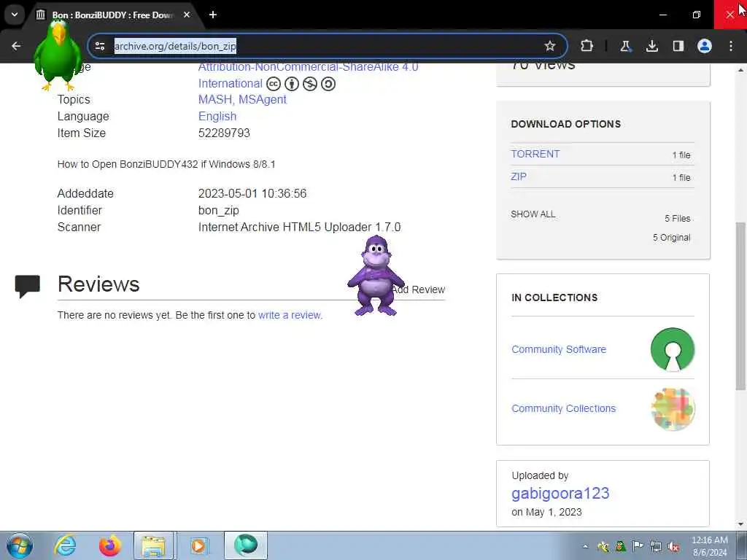Click the Add Review button
The image size is (747, 560).
click(x=419, y=289)
